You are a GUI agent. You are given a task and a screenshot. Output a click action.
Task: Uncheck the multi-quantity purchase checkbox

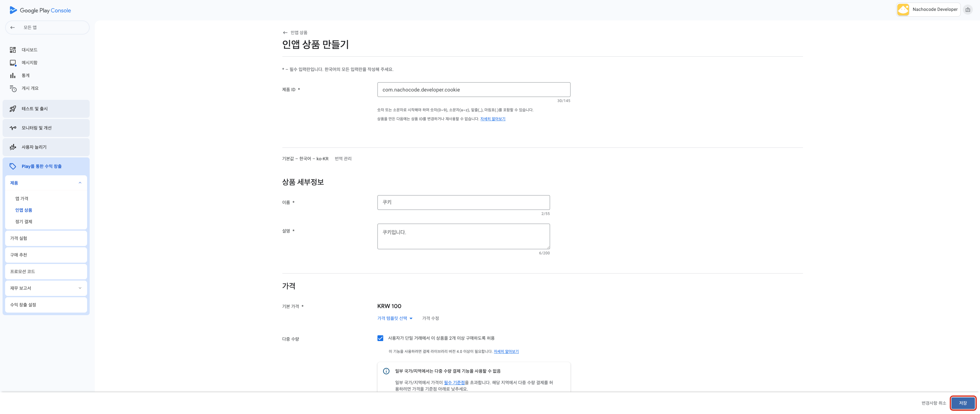coord(380,338)
